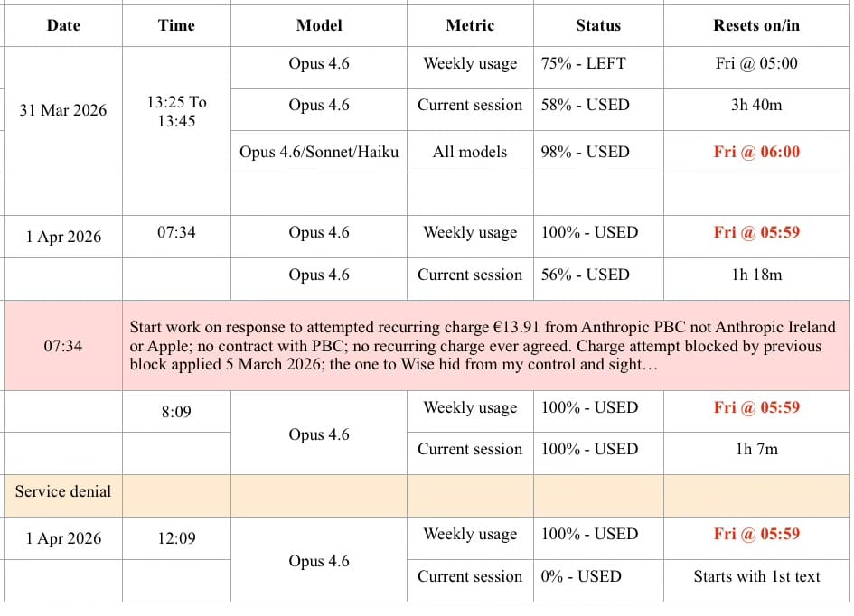The height and width of the screenshot is (616, 854).
Task: Click the pink note starting 'Start work on response'
Action: click(475, 346)
